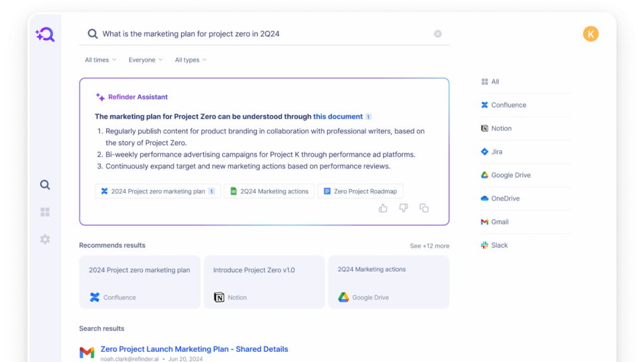Filter results by Google Drive source

point(510,175)
